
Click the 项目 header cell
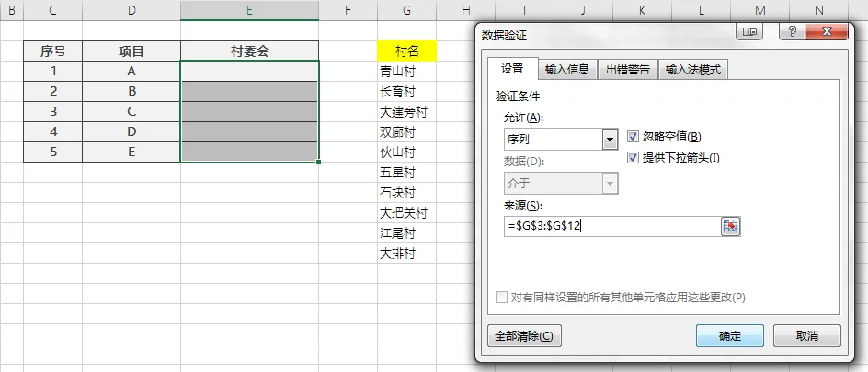[131, 51]
